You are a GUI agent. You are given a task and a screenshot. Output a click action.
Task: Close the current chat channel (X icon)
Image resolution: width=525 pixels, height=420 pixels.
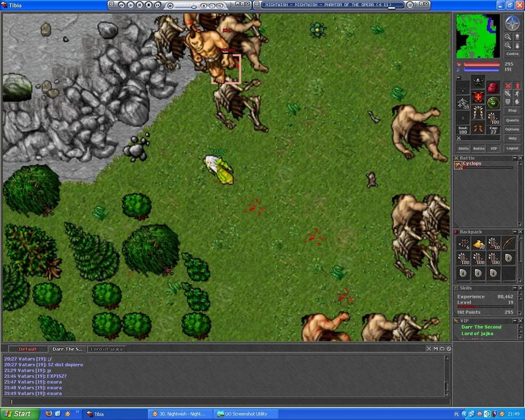(x=429, y=349)
